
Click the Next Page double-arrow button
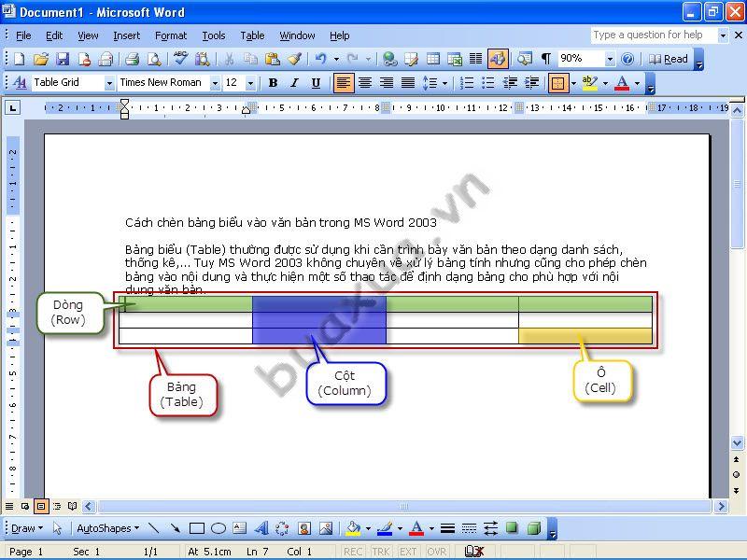click(x=737, y=490)
